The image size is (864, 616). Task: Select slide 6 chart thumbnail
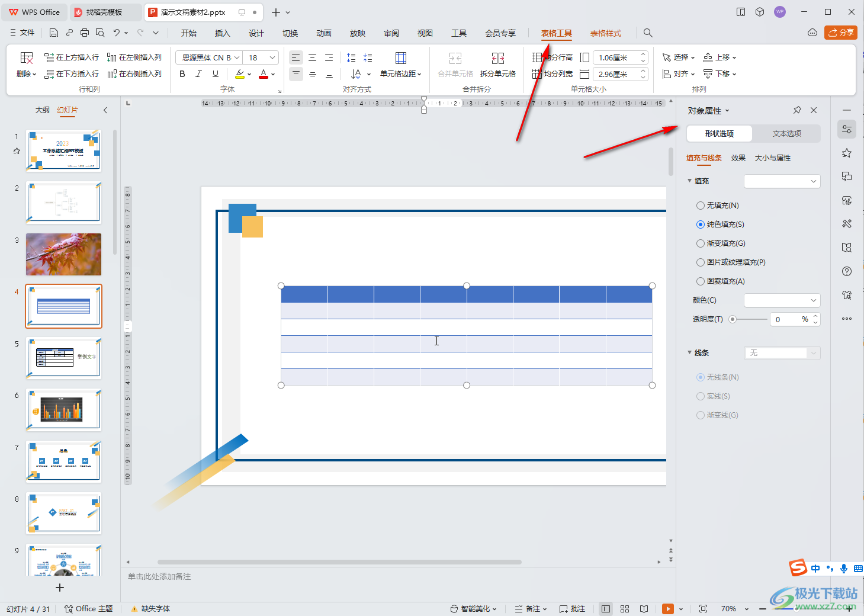[63, 410]
